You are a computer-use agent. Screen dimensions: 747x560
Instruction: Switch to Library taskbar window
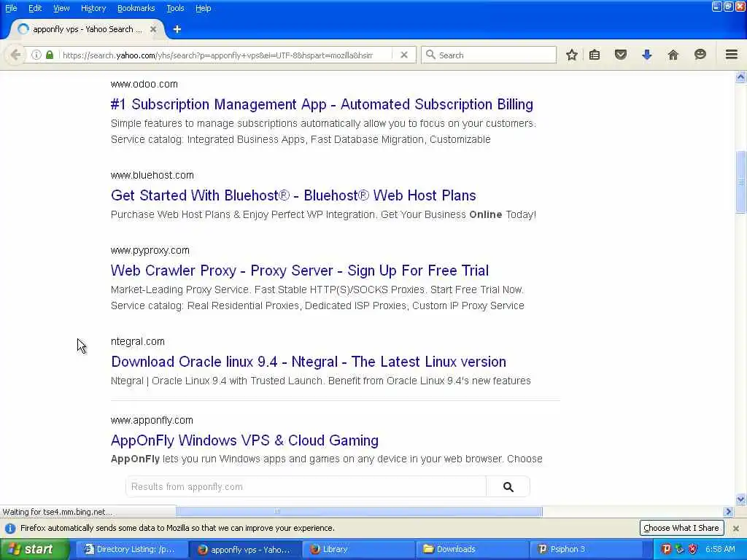359,549
